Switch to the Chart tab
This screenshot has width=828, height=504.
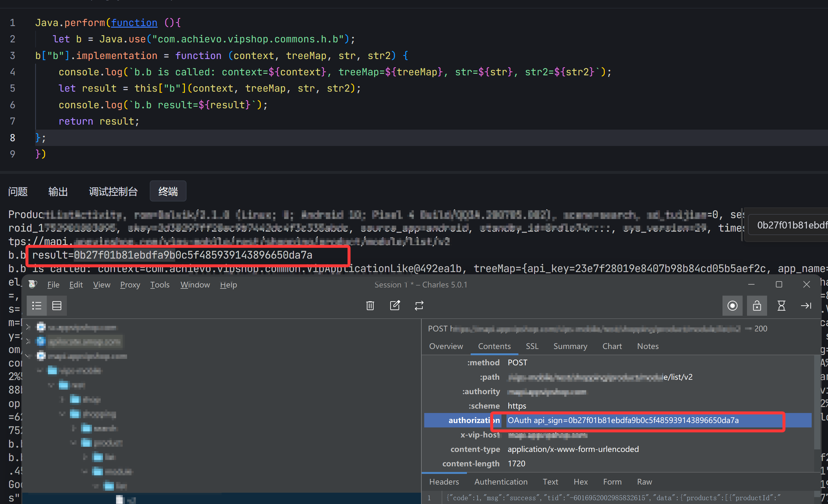click(x=612, y=346)
